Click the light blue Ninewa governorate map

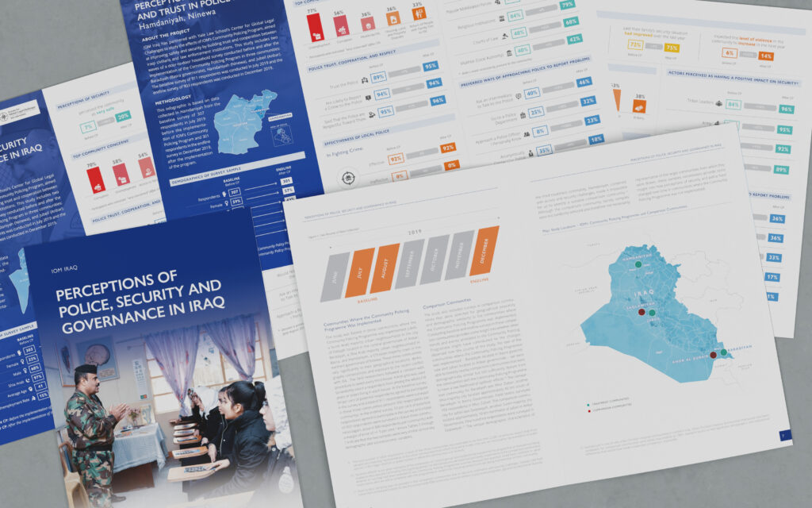click(236, 123)
